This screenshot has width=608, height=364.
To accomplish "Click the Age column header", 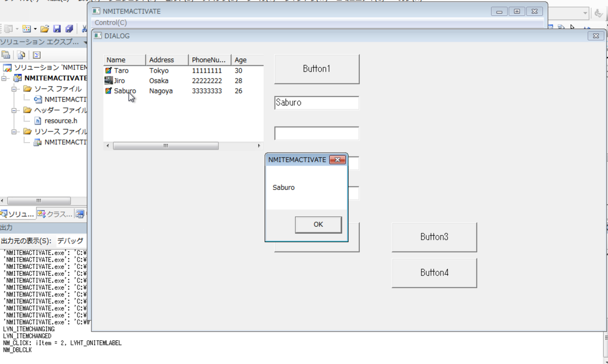I will pyautogui.click(x=247, y=60).
